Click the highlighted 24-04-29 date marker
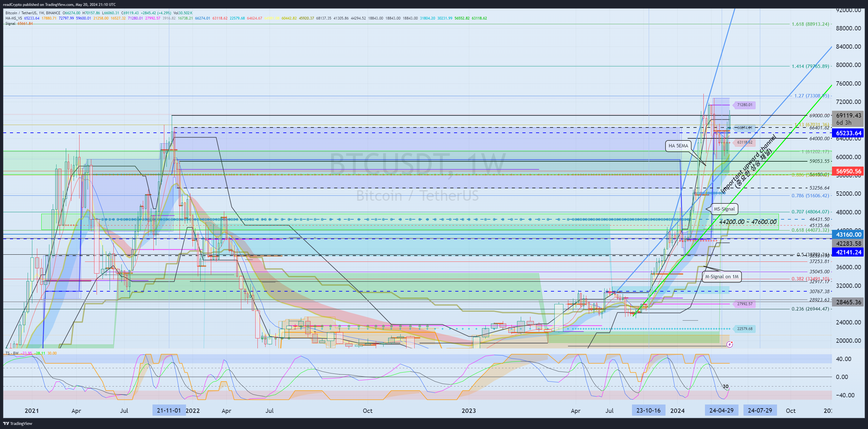Screen dimensions: 868x429 tap(721, 410)
